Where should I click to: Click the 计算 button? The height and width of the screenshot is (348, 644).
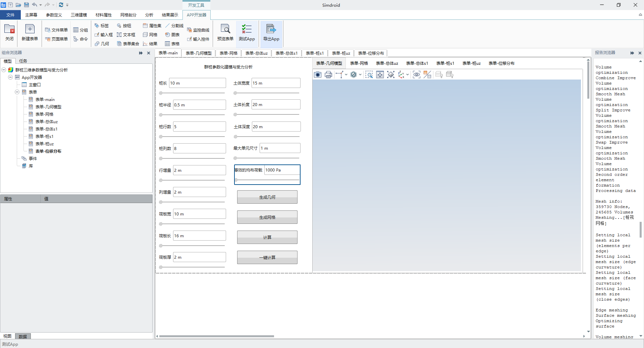267,237
